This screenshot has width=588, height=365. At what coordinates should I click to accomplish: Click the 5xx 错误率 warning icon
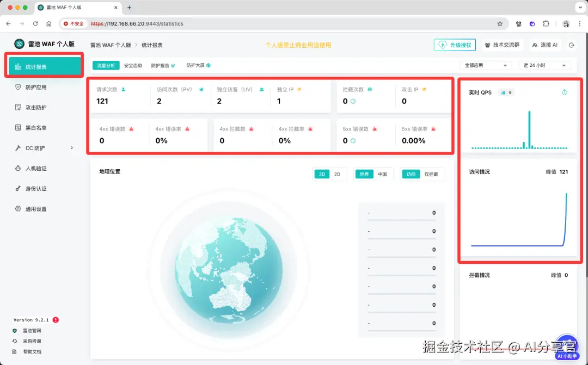coord(433,129)
